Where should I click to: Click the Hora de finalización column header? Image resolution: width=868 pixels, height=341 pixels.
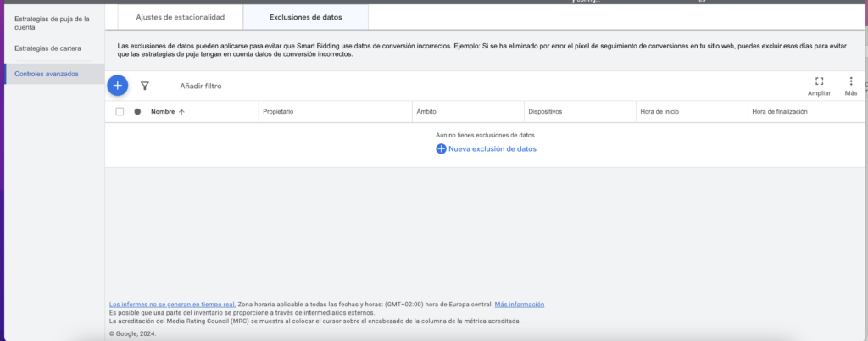click(780, 112)
